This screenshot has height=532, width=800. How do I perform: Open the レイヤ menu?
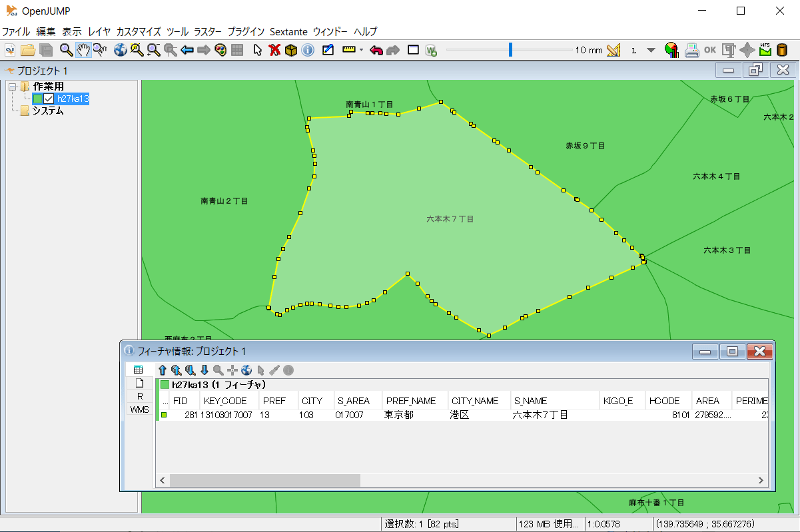99,31
